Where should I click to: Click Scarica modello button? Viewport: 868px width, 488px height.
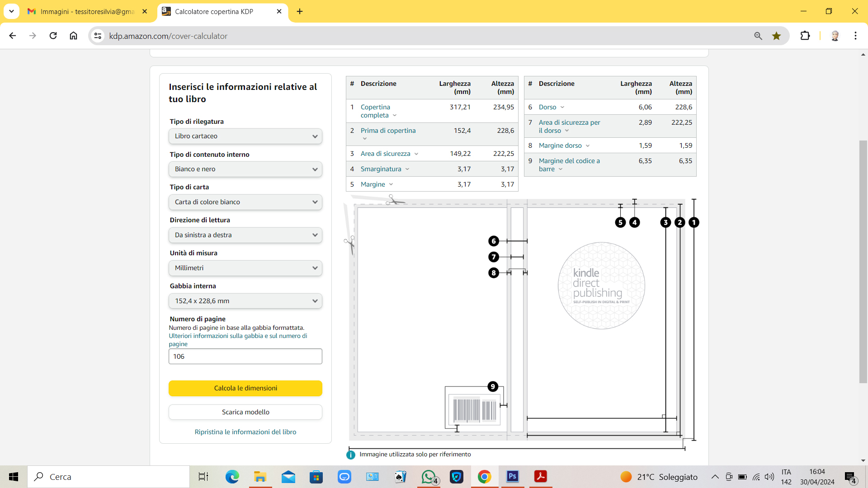tap(245, 412)
